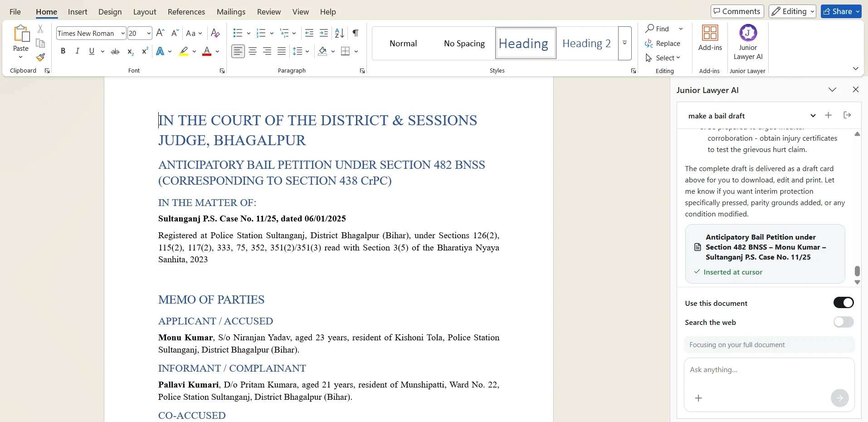This screenshot has height=422, width=868.
Task: Switch to the References tab
Action: coord(186,12)
